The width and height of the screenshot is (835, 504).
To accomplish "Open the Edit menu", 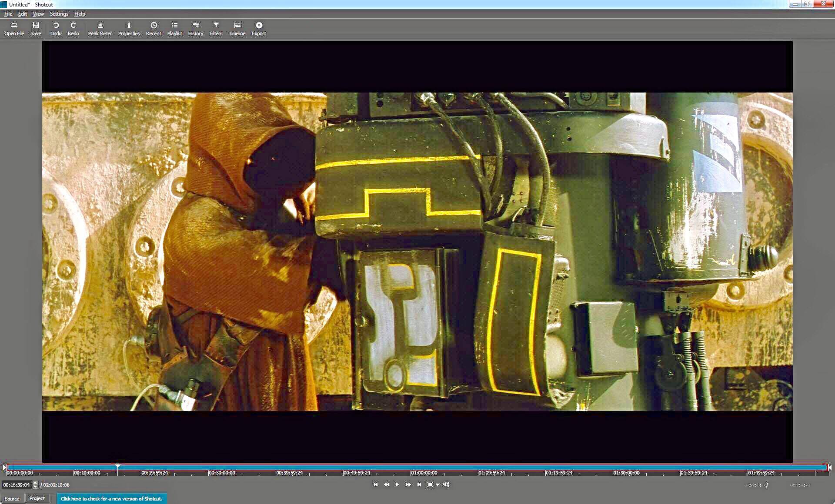I will tap(23, 14).
